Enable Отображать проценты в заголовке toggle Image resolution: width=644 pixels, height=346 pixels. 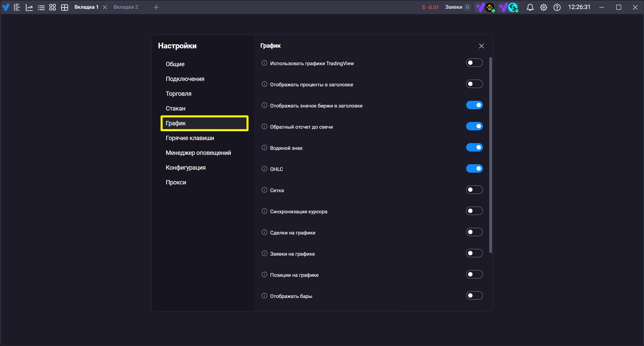(x=474, y=84)
